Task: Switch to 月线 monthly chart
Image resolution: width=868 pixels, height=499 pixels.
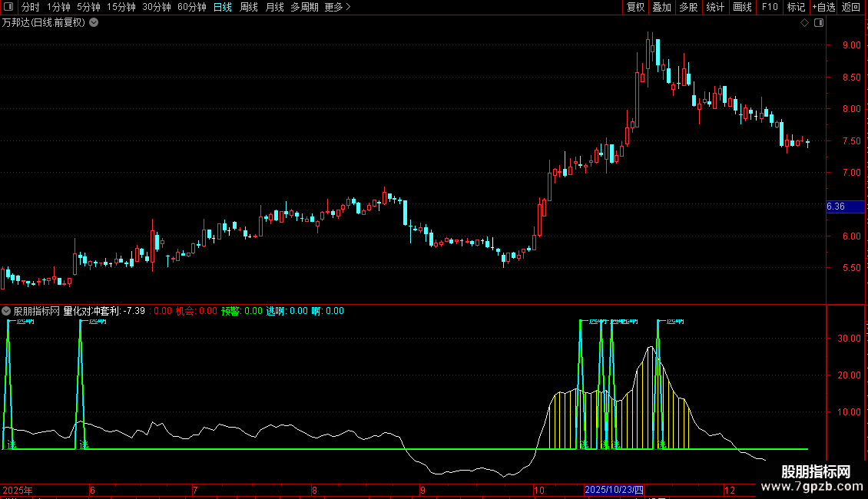Action: click(x=274, y=7)
